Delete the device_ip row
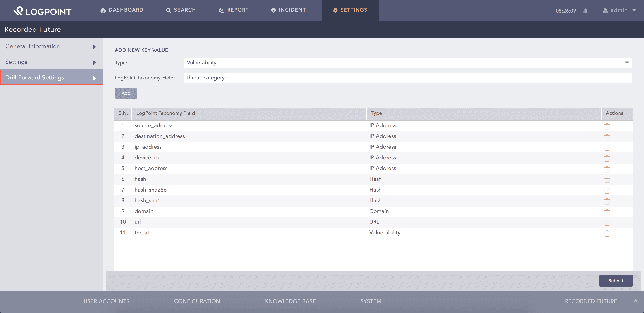The image size is (644, 313). pos(607,159)
